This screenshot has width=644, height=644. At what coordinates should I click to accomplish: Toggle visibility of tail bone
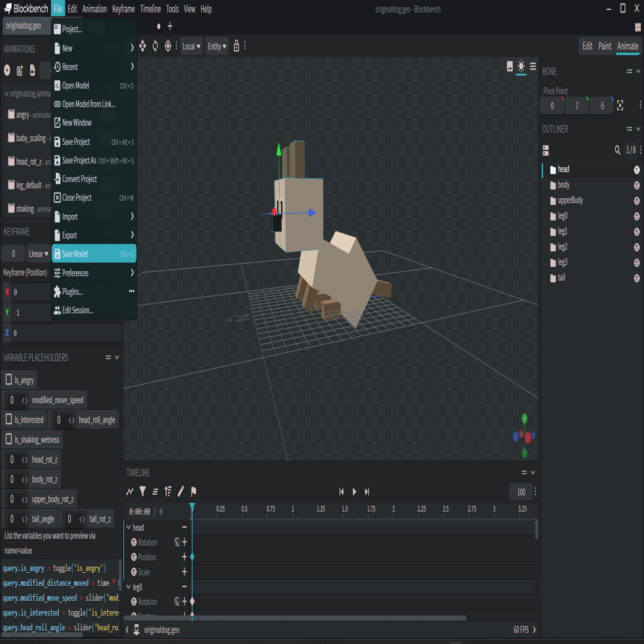click(x=636, y=278)
